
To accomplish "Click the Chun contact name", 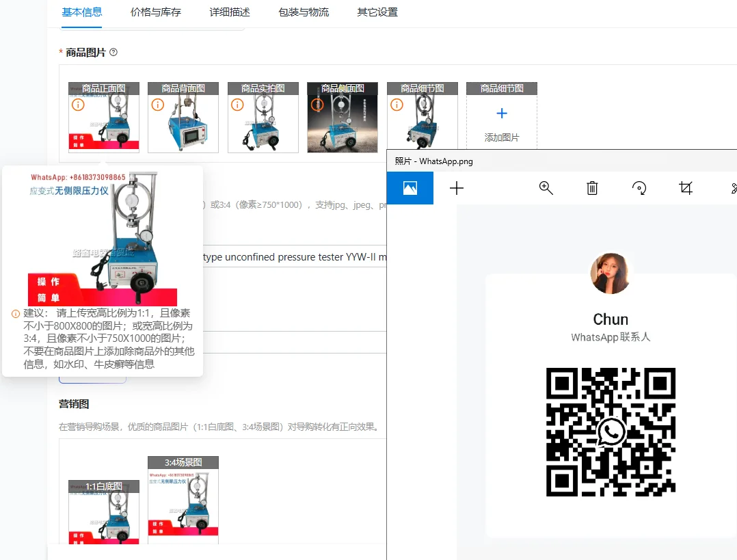I will click(x=611, y=319).
